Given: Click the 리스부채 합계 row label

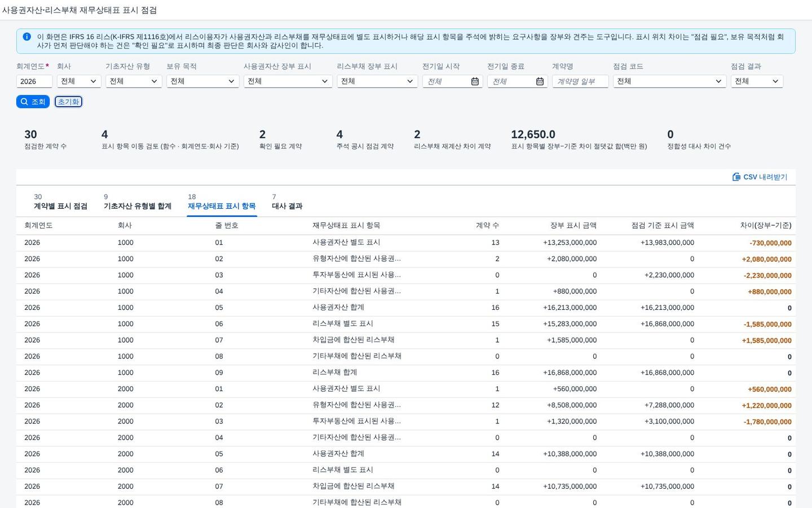Looking at the screenshot, I should [334, 373].
